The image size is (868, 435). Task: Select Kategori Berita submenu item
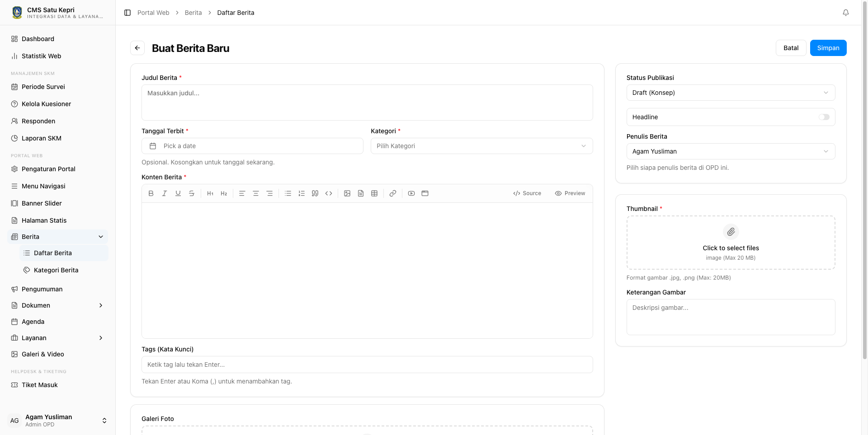64,270
